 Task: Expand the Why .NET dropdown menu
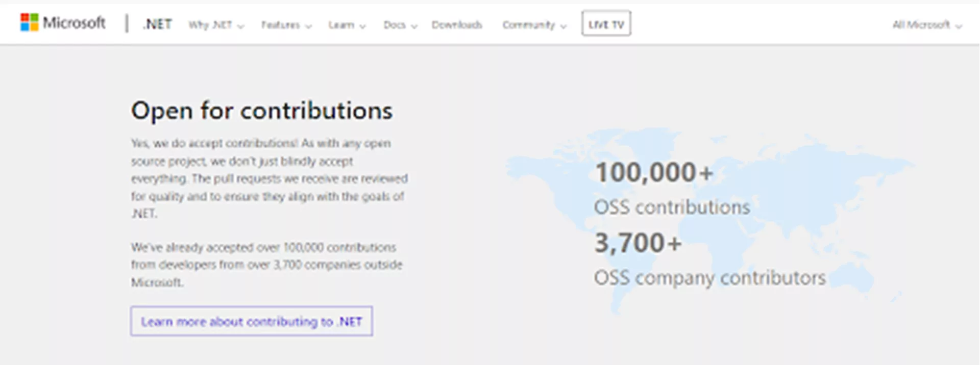(216, 25)
